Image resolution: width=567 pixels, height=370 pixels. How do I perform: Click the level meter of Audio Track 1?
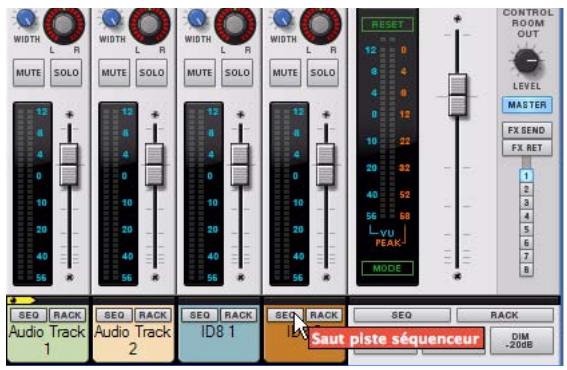click(x=33, y=194)
